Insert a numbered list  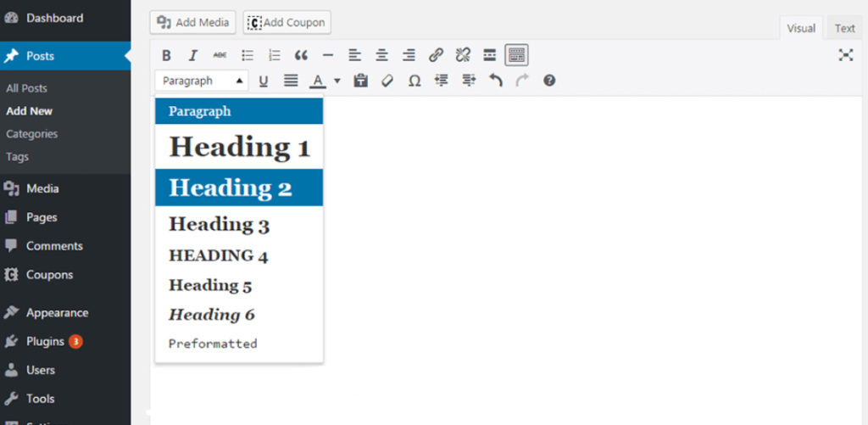tap(275, 55)
